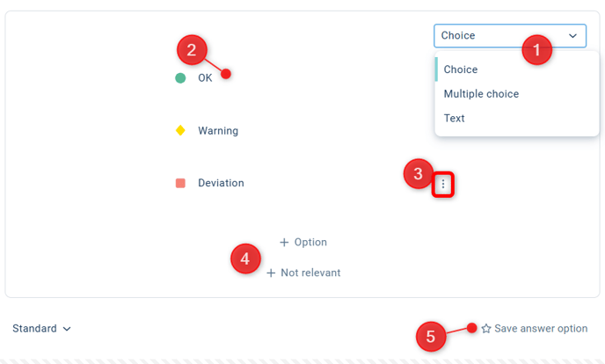Screen dimensions: 605x364
Task: Expand the Standard dropdown
Action: 41,329
